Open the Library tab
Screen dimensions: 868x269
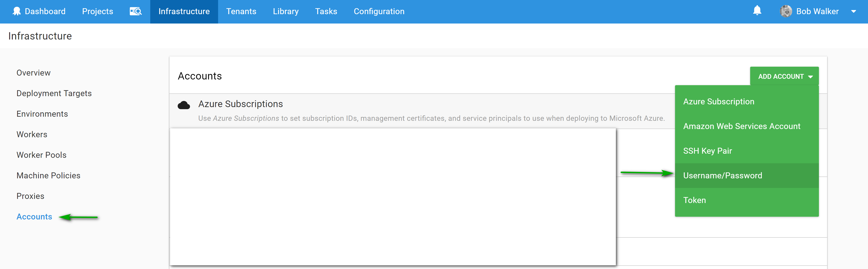(x=285, y=11)
